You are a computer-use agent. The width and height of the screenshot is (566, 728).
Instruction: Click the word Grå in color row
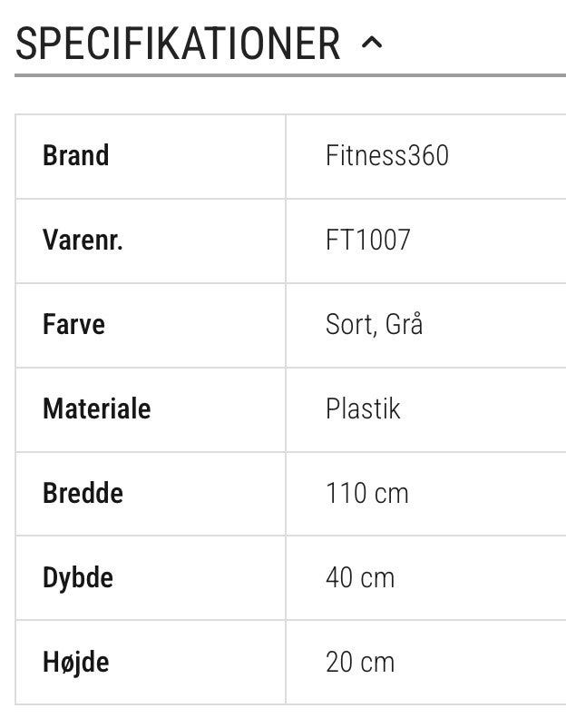click(404, 325)
